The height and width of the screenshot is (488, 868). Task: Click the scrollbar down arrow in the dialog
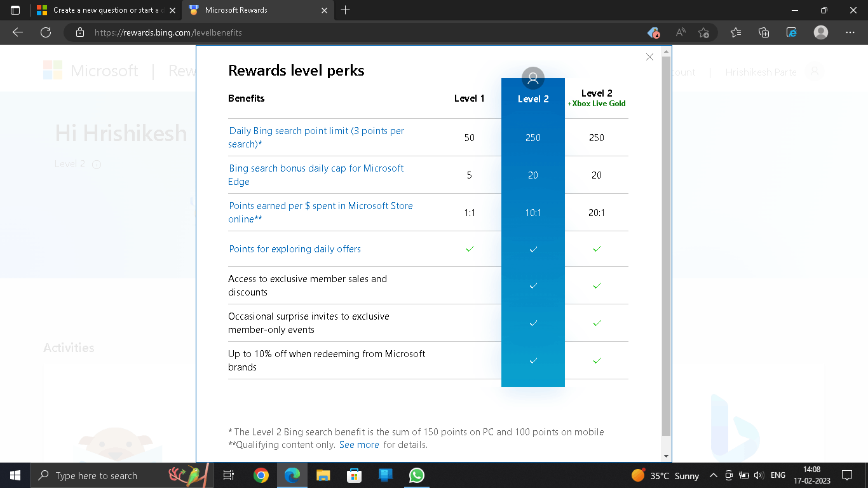point(666,456)
